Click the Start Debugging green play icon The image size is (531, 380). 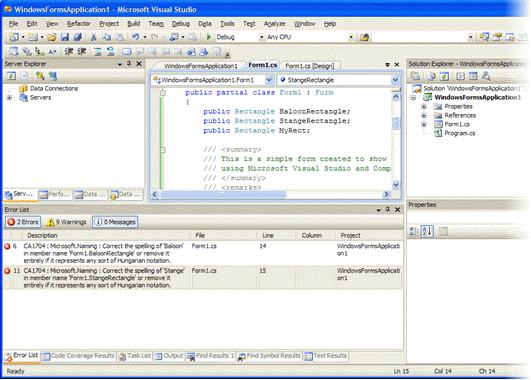coord(209,37)
